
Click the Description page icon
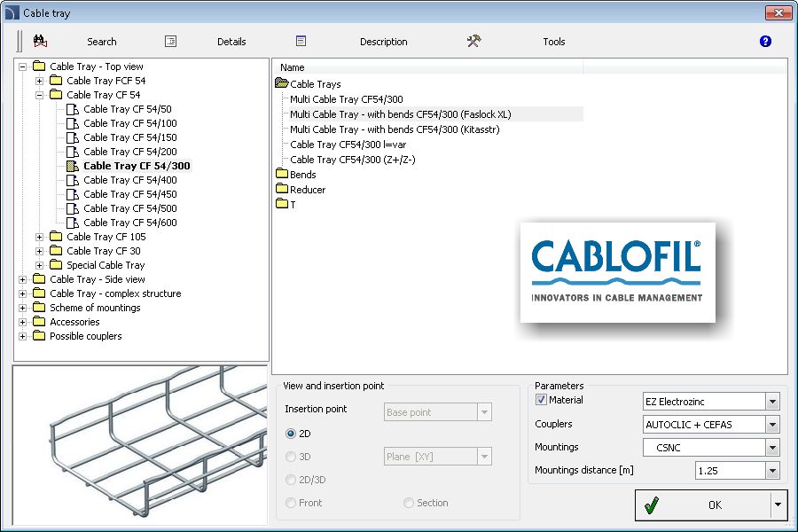(301, 41)
